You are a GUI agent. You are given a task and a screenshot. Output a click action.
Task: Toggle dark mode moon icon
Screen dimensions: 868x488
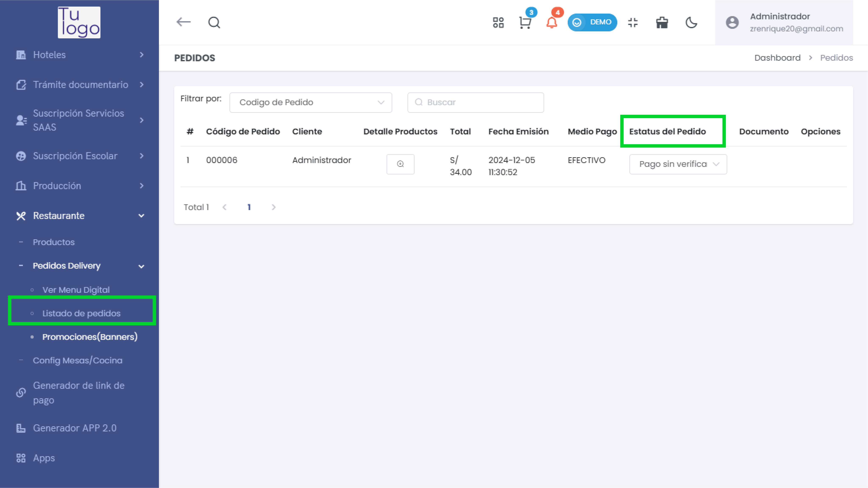[691, 23]
